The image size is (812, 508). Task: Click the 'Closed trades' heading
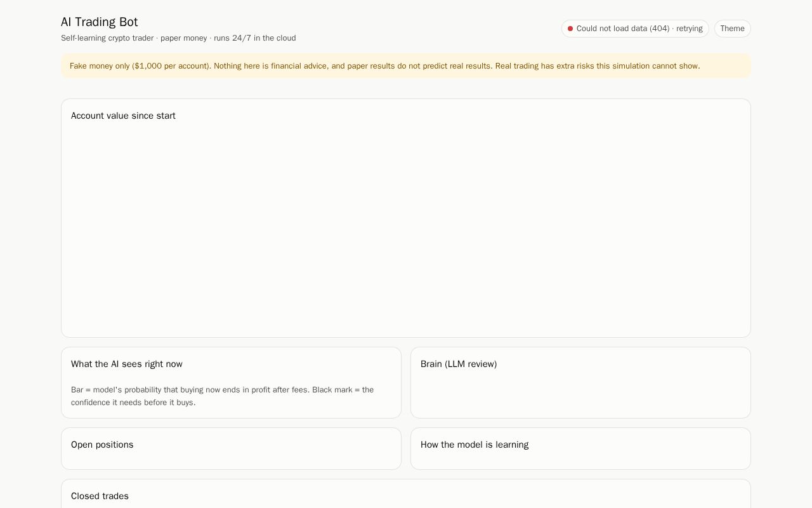[100, 496]
